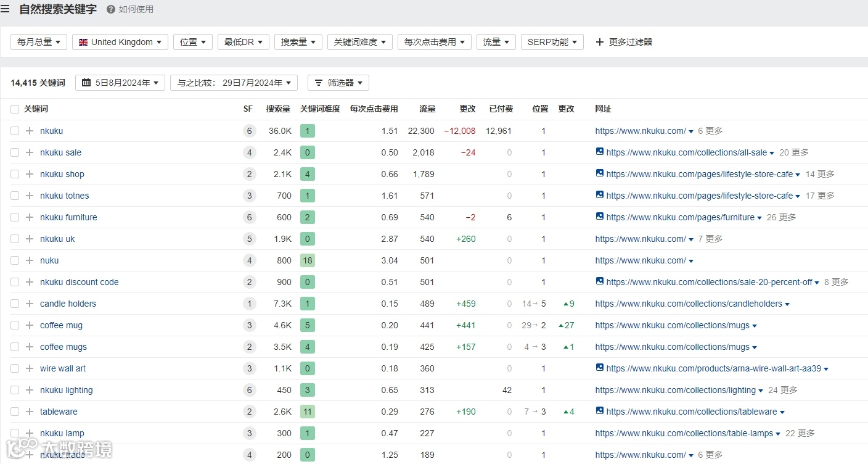This screenshot has width=868, height=464.
Task: Tick the candle holders row checkbox
Action: coord(15,304)
